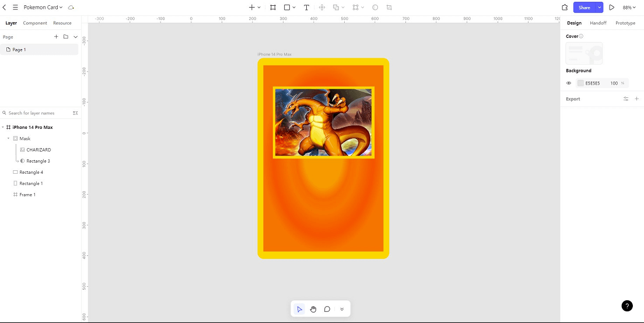Screen dimensions: 644x323
Task: Expand the insert tool dropdown arrow
Action: click(x=259, y=8)
